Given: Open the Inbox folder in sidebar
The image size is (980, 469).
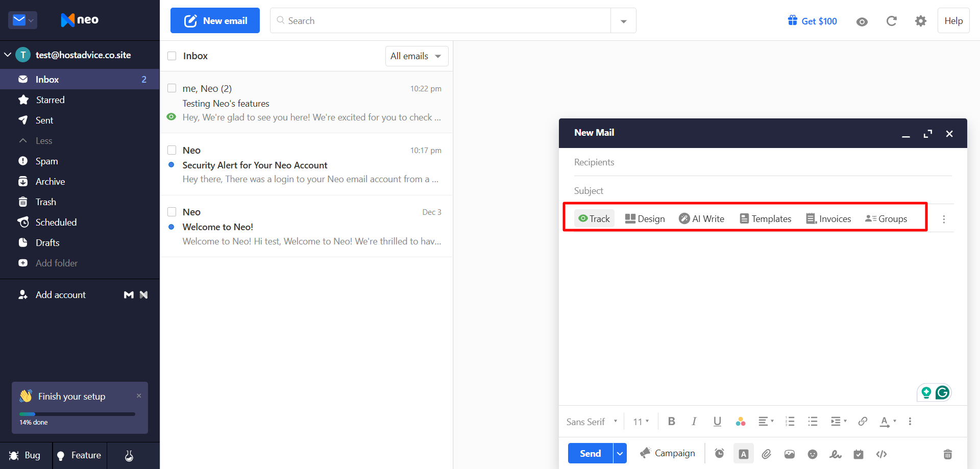Looking at the screenshot, I should tap(80, 79).
